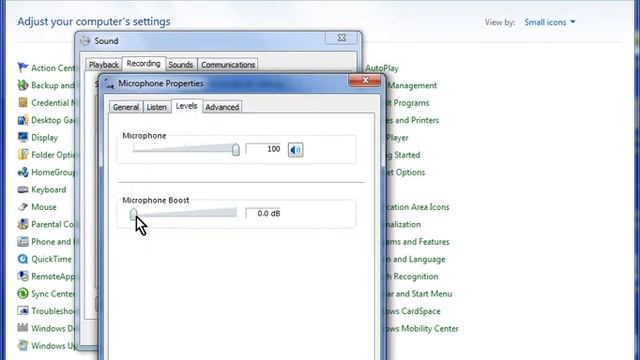Open the Action Center flag icon
Viewport: 640px width, 360px height.
(x=23, y=67)
